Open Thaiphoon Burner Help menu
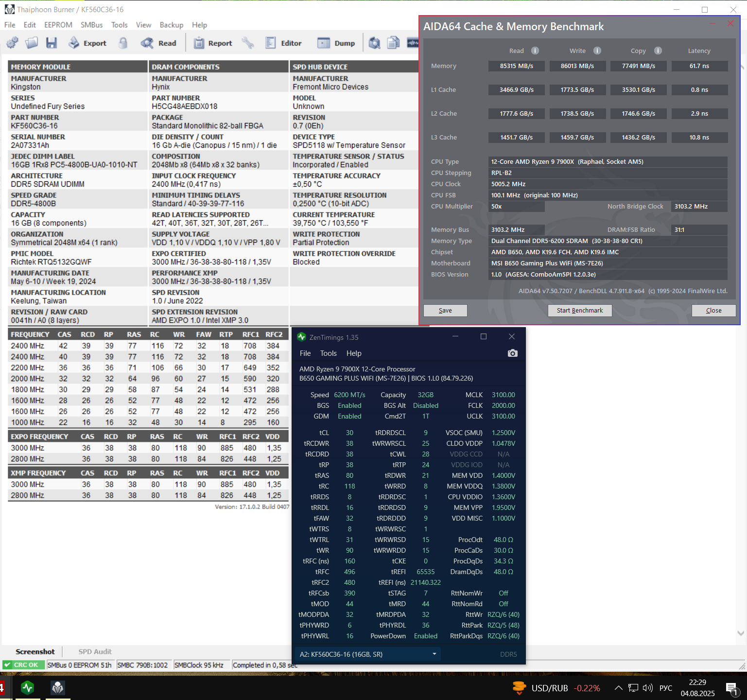This screenshot has width=747, height=700. click(x=199, y=25)
